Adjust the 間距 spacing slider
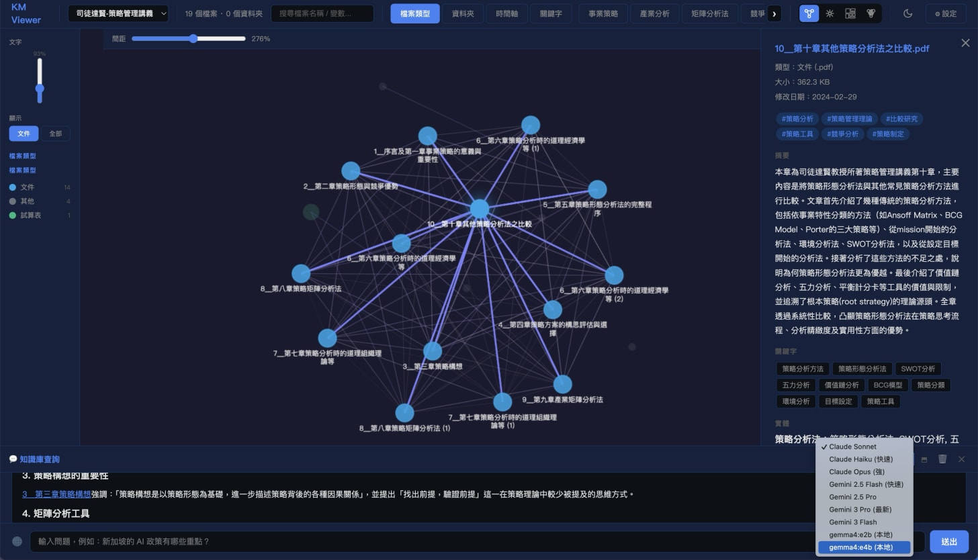The image size is (978, 560). click(x=192, y=38)
